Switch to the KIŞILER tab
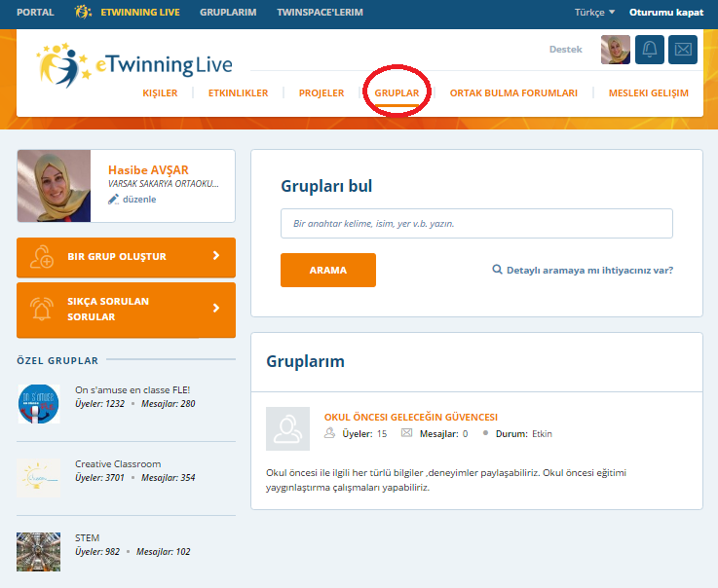The height and width of the screenshot is (588, 718). [x=160, y=92]
